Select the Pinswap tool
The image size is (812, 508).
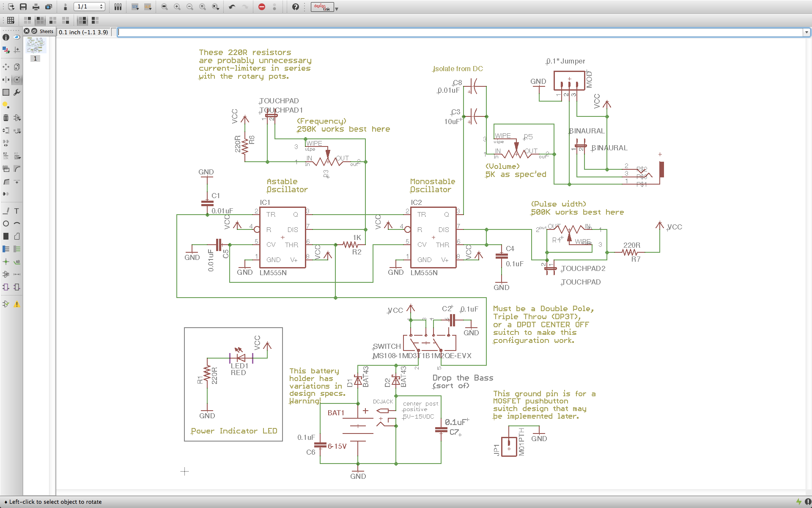pyautogui.click(x=6, y=130)
